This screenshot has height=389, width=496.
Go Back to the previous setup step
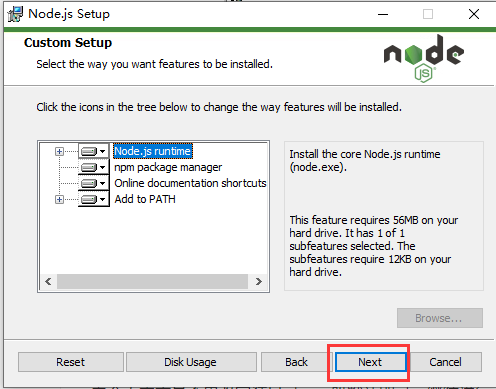click(296, 362)
